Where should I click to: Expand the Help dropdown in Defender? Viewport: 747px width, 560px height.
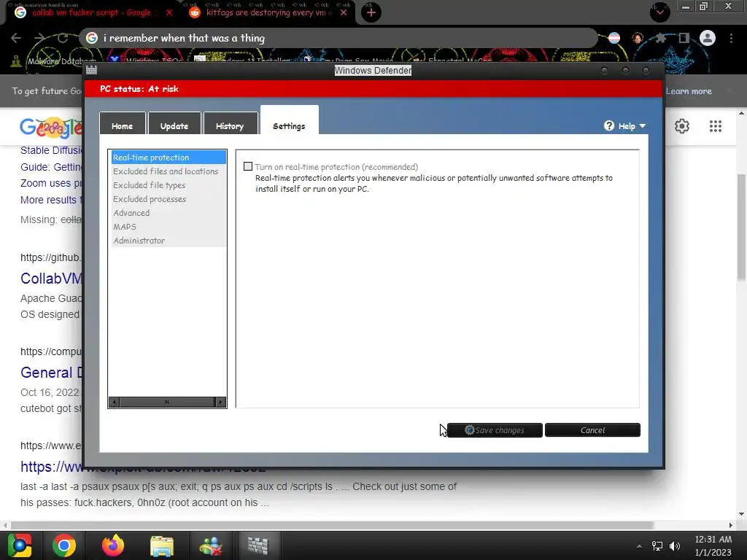[625, 125]
